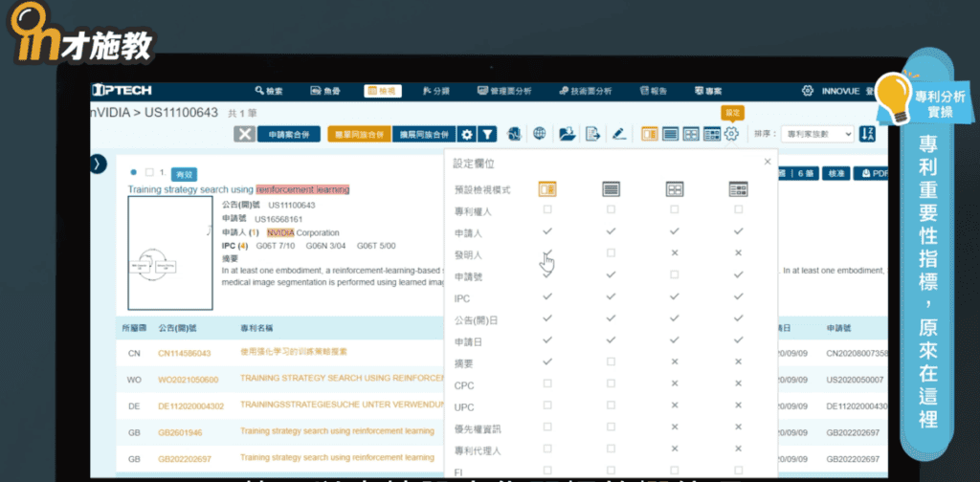Image resolution: width=980 pixels, height=482 pixels.
Task: Open patent link CN114586043
Action: (x=185, y=353)
